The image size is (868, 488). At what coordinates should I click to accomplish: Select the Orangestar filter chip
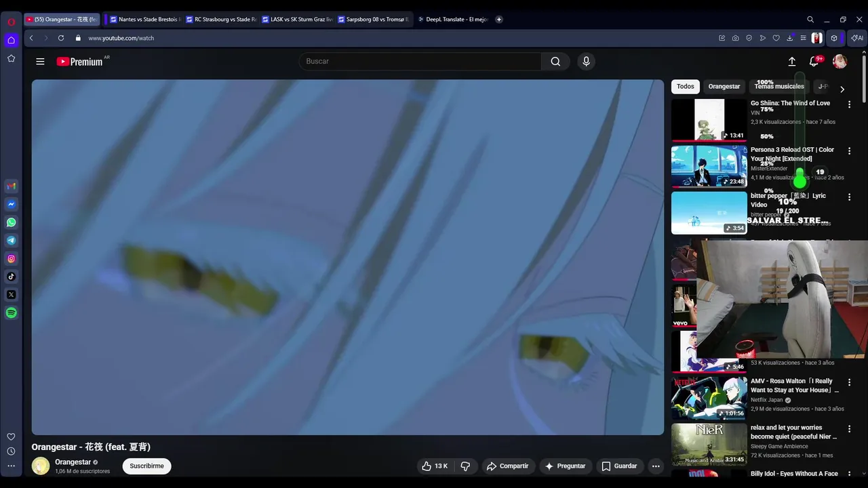coord(724,87)
